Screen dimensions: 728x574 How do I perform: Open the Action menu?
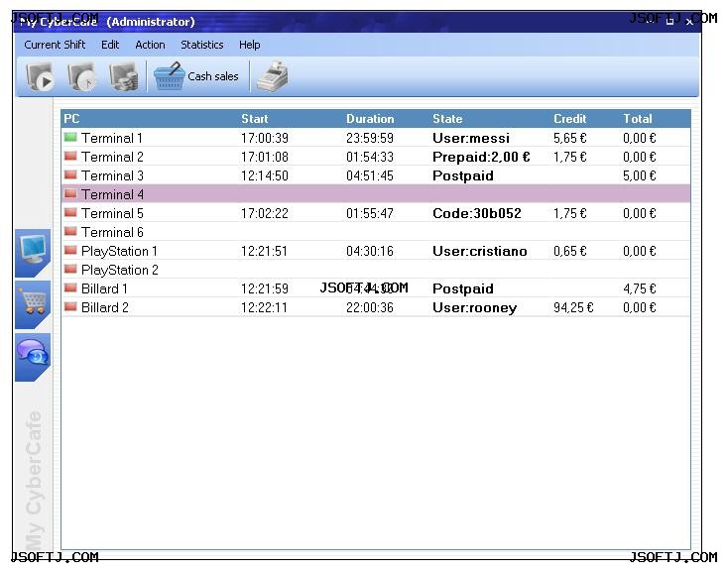[150, 45]
